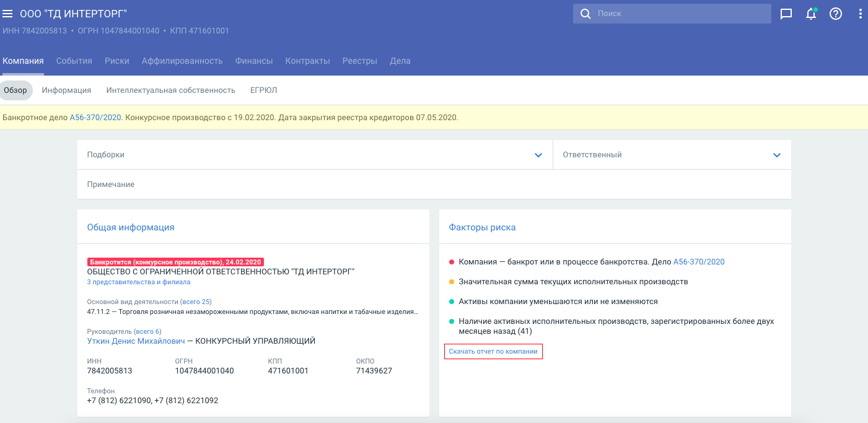
Task: Open the Факторы риска section heading
Action: (482, 227)
